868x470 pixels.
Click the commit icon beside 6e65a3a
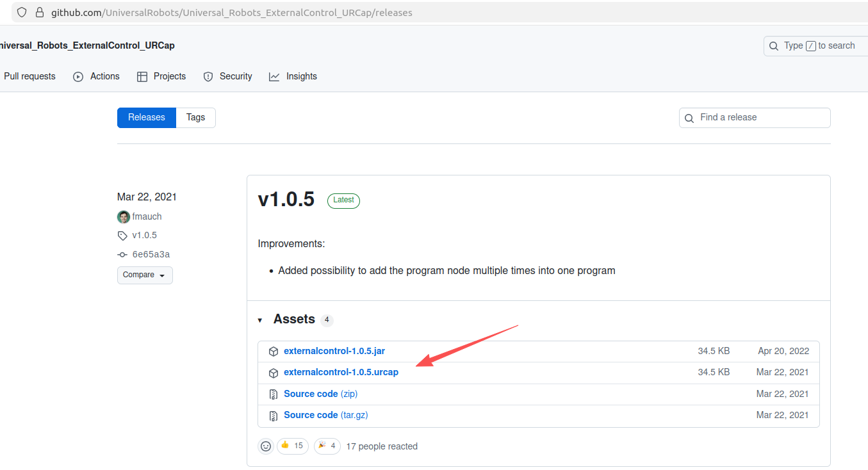tap(123, 255)
